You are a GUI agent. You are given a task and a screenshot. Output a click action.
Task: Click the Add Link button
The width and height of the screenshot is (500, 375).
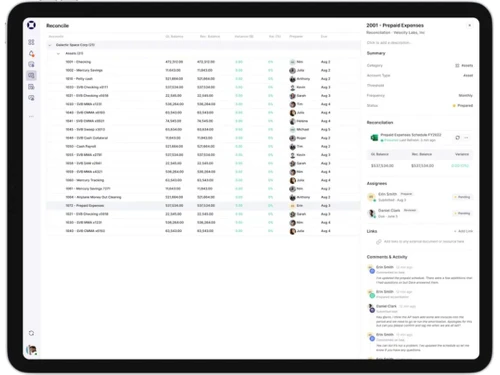tap(464, 231)
